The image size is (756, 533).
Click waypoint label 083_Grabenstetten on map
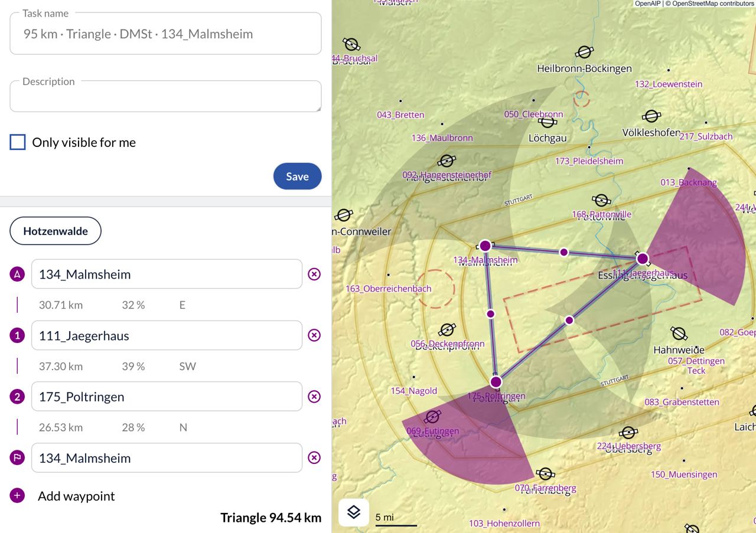point(682,402)
